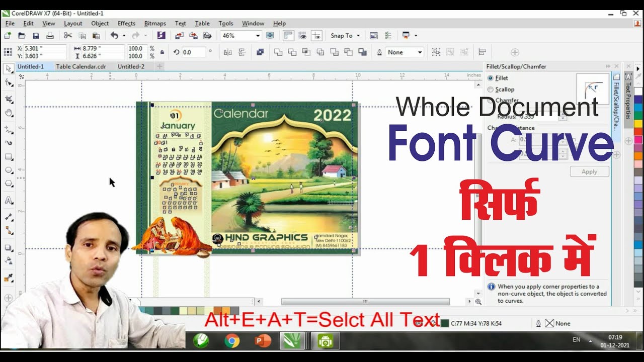
Task: Switch to the Untitled-2 document tab
Action: tap(131, 66)
